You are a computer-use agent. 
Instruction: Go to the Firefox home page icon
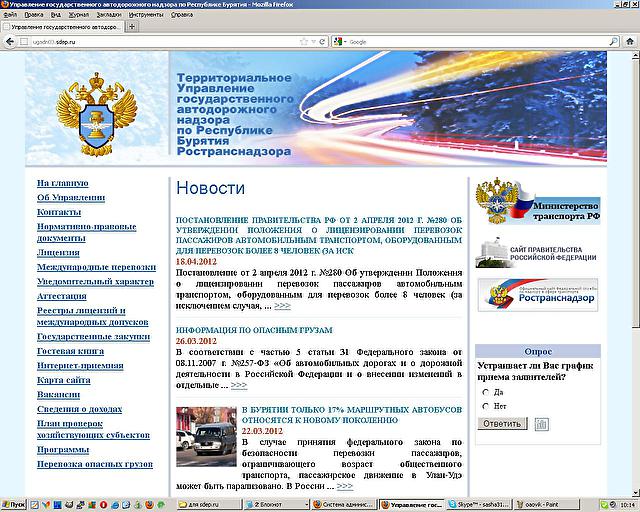point(630,42)
